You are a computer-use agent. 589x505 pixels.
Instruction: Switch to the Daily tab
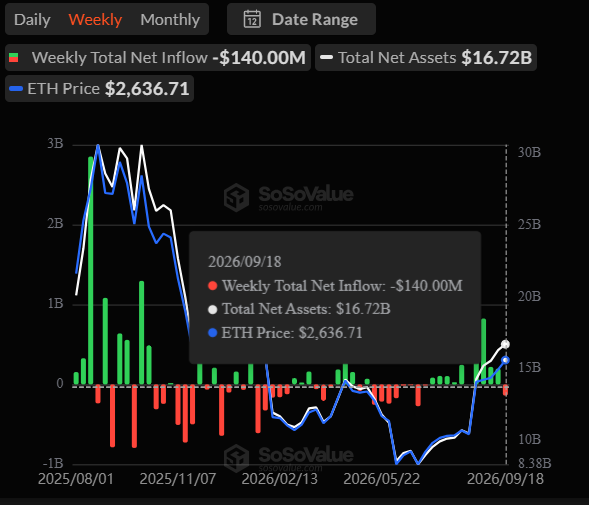point(32,20)
